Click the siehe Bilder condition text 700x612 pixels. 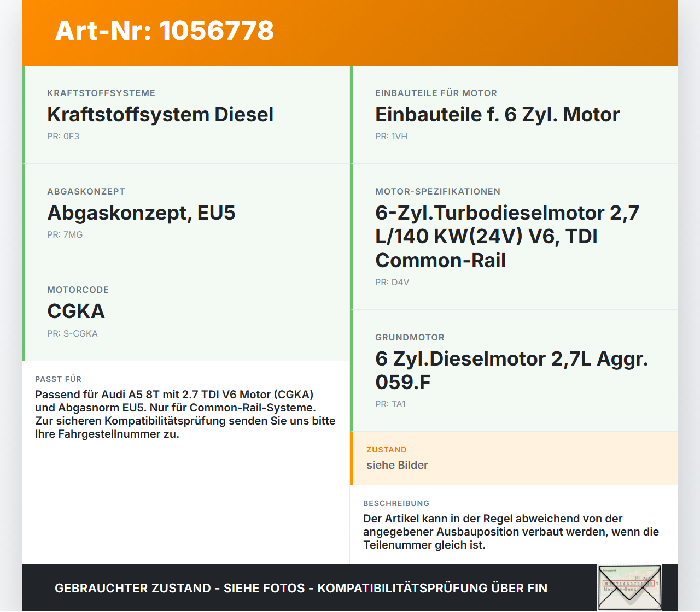point(397,466)
